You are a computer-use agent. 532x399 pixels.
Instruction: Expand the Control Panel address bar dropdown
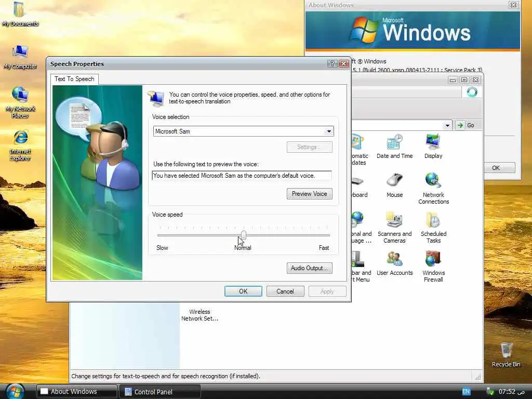tap(447, 125)
